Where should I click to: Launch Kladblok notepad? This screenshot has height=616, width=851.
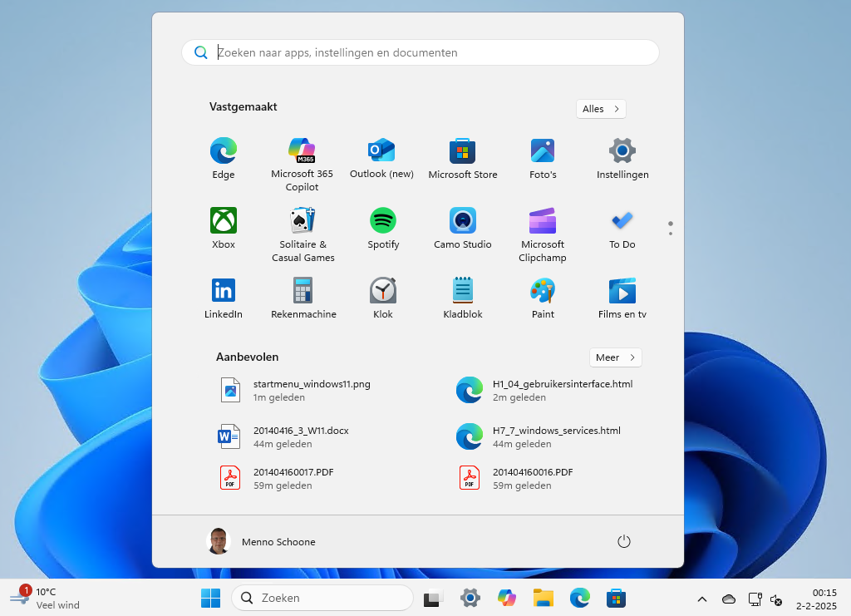(x=462, y=298)
